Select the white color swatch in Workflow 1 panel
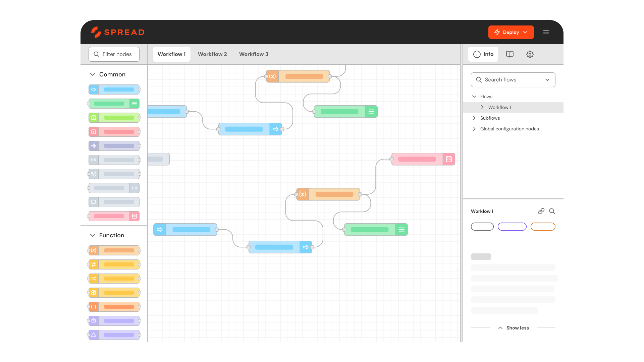 (x=482, y=226)
